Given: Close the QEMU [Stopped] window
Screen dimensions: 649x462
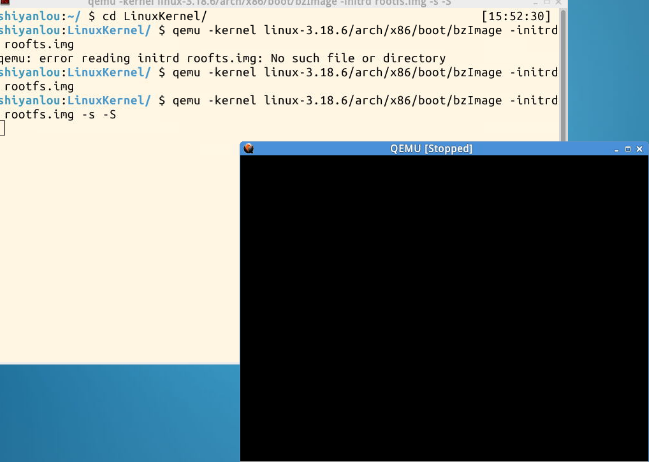Looking at the screenshot, I should tap(639, 149).
